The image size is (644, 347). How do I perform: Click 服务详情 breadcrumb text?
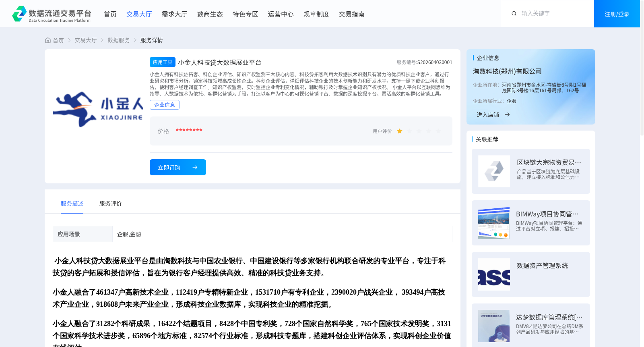point(152,40)
